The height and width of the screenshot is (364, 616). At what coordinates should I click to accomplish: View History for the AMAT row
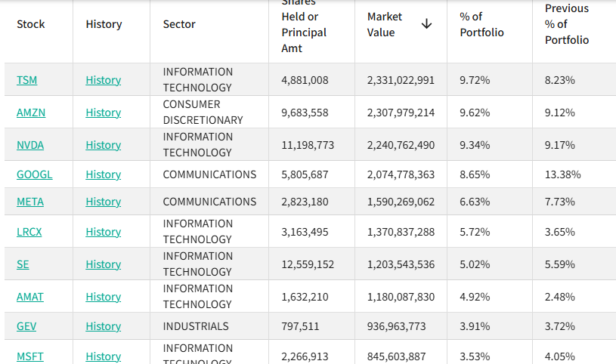(x=104, y=298)
